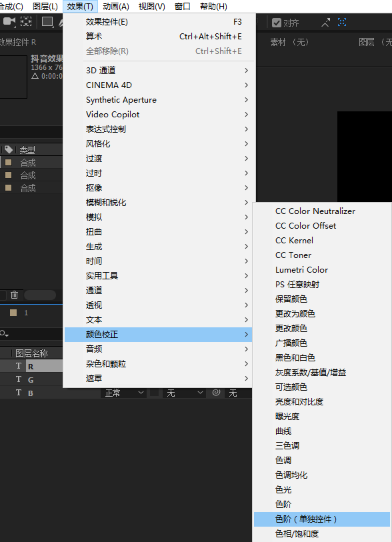Click the snap edges arrow icon
392x542 pixels.
click(x=325, y=23)
